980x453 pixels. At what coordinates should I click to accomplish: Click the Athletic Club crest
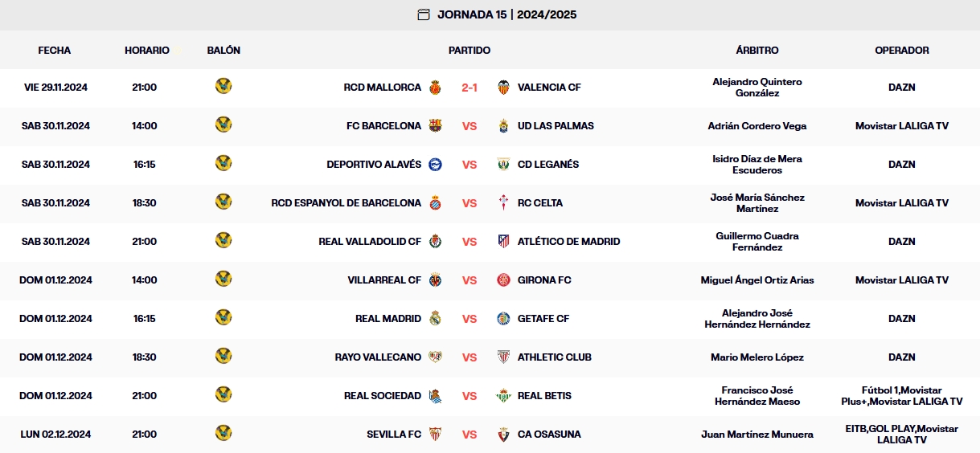(503, 357)
